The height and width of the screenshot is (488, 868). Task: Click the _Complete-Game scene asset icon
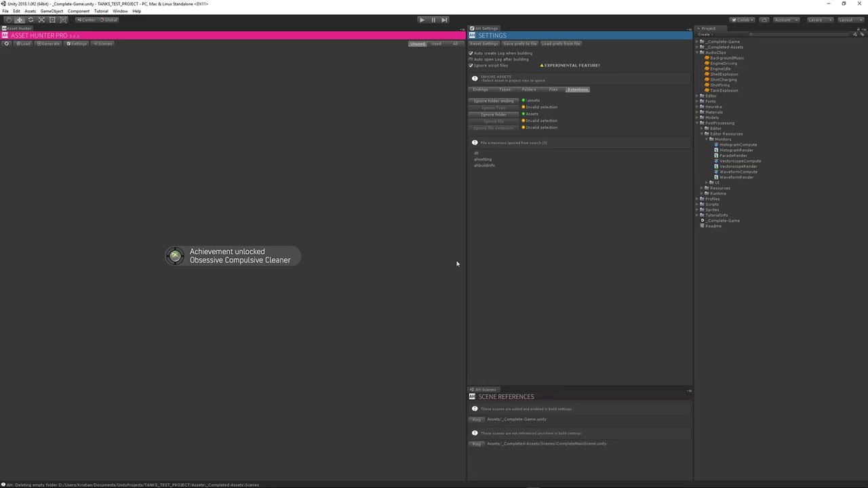(703, 221)
